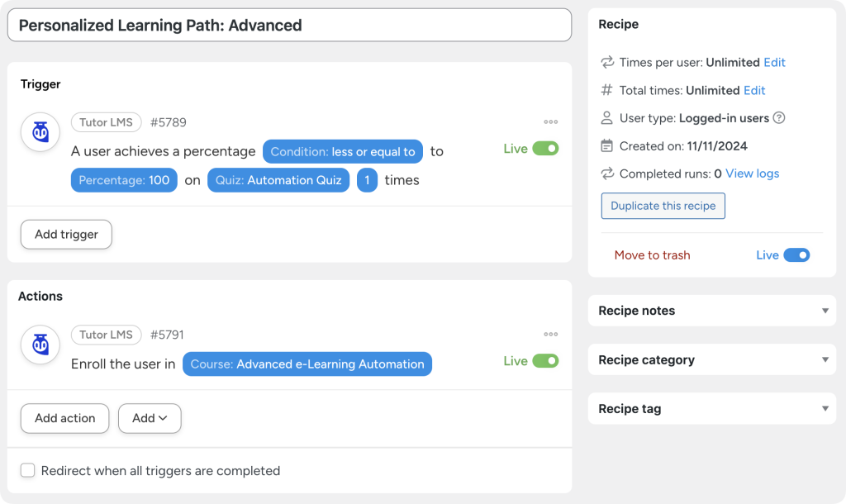Click the calendar icon beside Created on
The image size is (846, 504).
pos(606,145)
